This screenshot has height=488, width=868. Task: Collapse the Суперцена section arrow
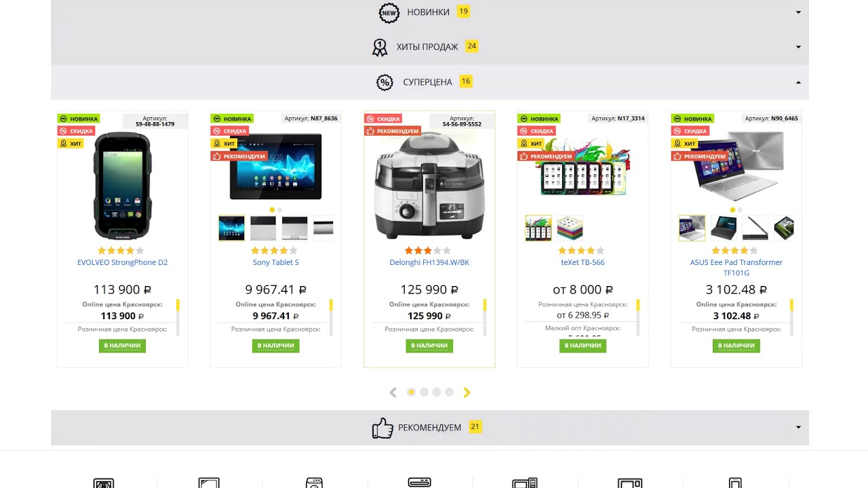798,83
